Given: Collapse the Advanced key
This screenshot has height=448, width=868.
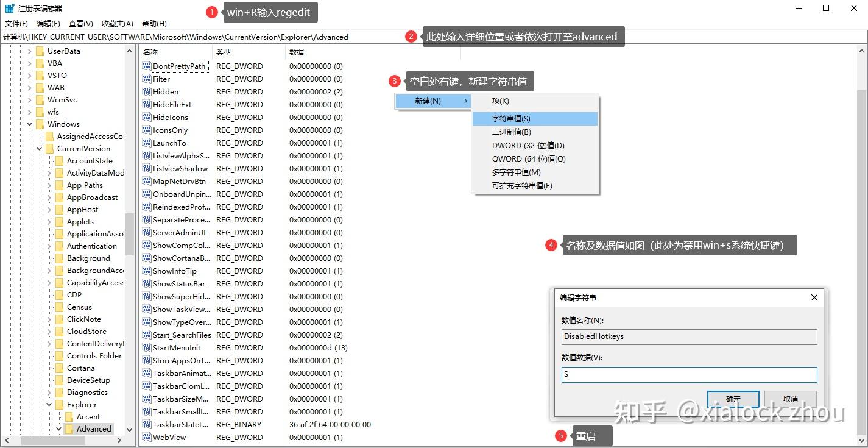Looking at the screenshot, I should click(x=58, y=429).
